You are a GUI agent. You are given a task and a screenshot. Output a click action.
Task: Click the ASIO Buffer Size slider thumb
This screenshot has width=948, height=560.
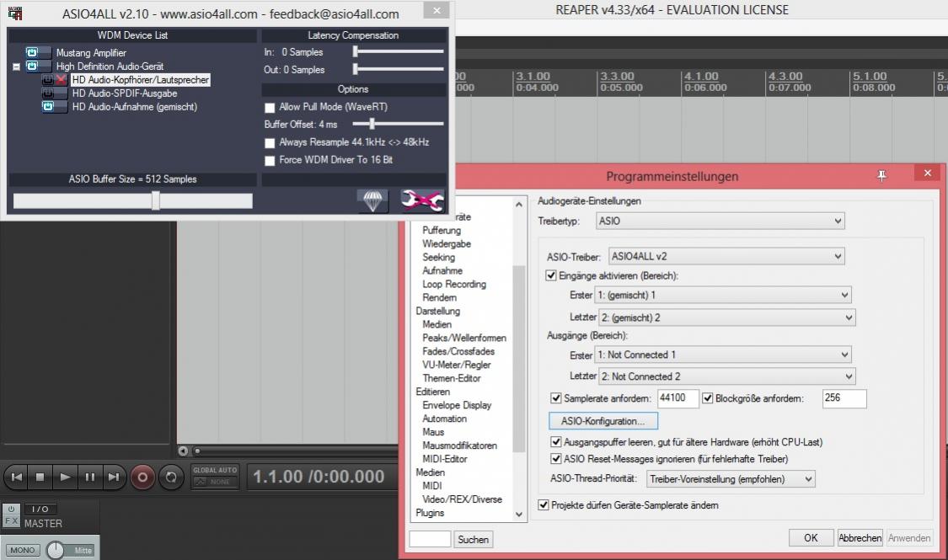(x=155, y=200)
